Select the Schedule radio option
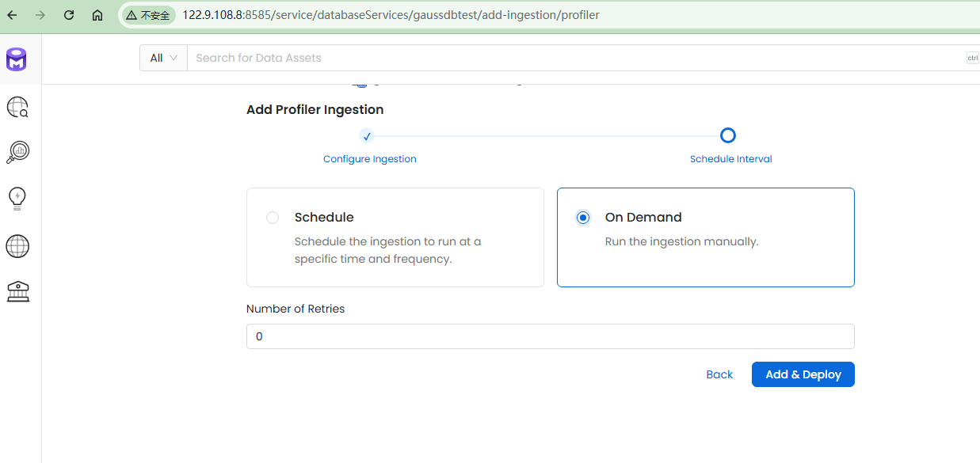Image resolution: width=980 pixels, height=463 pixels. tap(273, 218)
